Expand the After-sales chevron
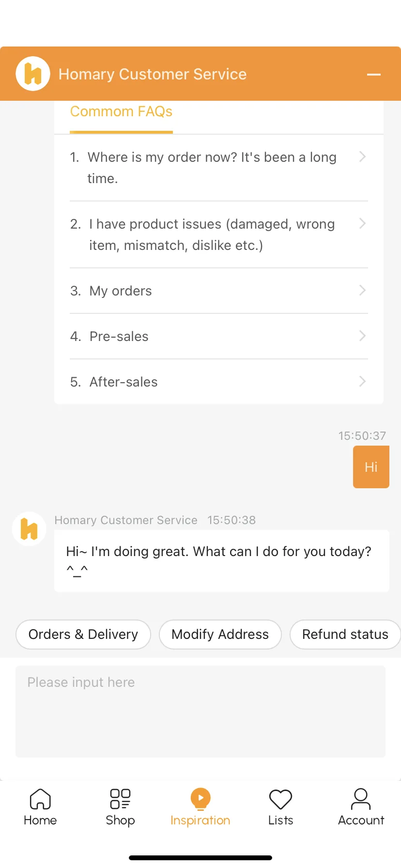This screenshot has height=868, width=401. tap(362, 381)
